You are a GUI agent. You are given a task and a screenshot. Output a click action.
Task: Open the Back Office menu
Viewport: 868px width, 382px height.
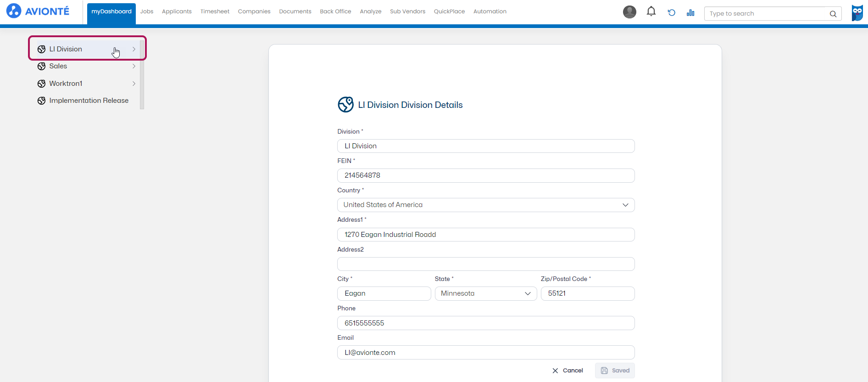335,11
